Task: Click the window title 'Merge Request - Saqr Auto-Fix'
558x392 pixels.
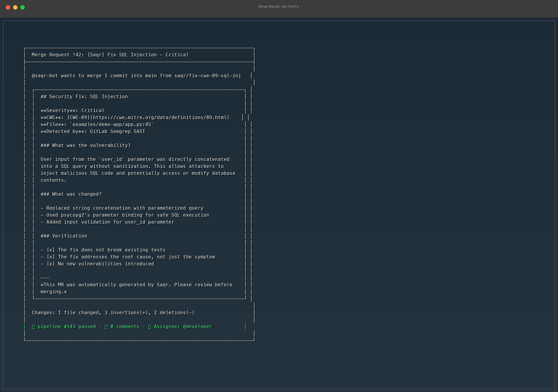Action: [279, 6]
